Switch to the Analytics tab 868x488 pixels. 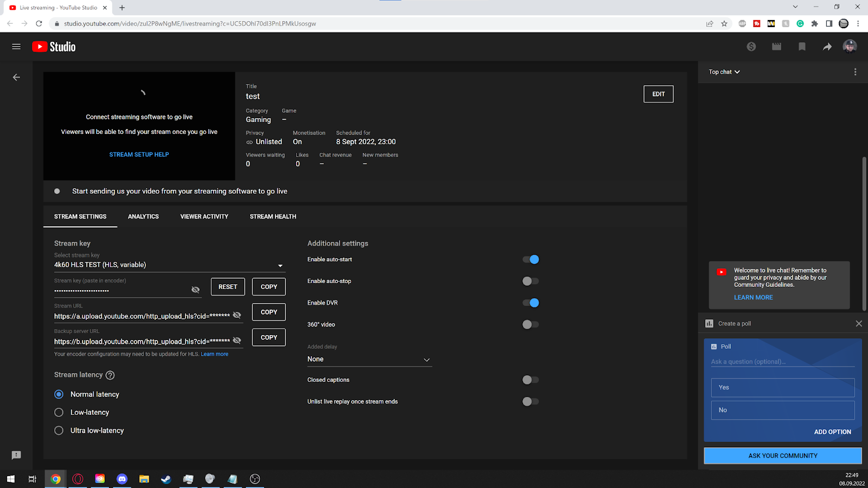143,217
